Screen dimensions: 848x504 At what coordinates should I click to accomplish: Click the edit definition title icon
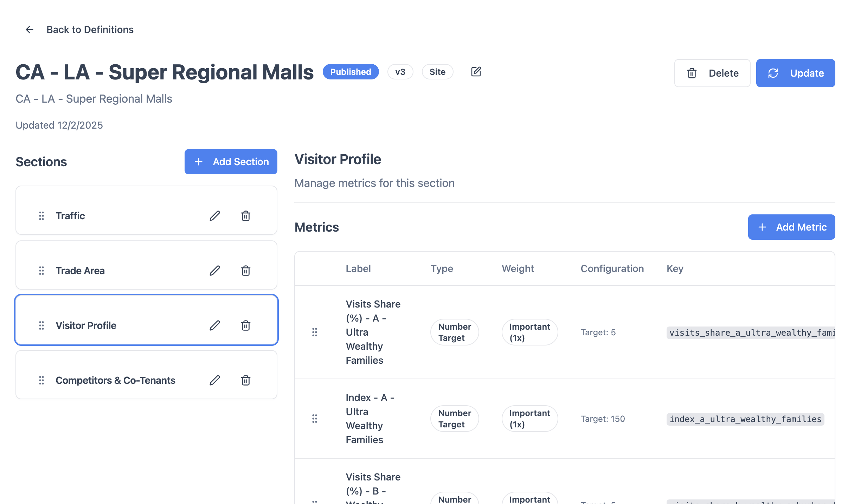click(x=476, y=72)
